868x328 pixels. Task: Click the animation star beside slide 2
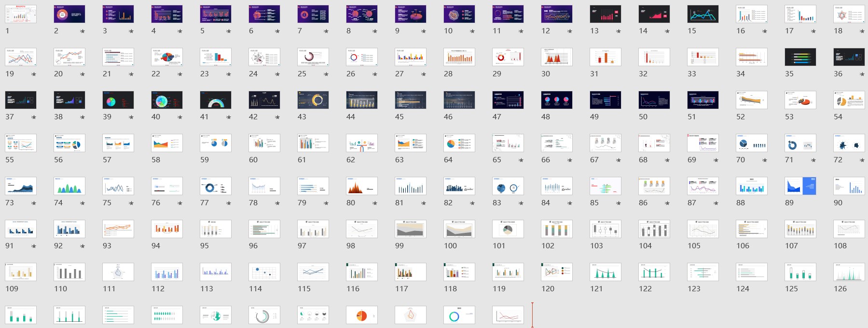pyautogui.click(x=83, y=31)
